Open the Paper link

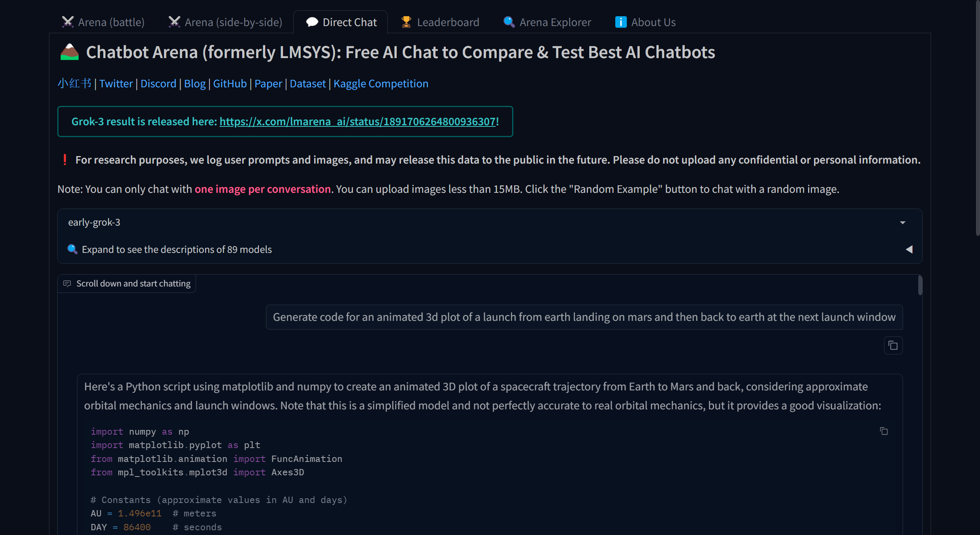click(x=268, y=83)
